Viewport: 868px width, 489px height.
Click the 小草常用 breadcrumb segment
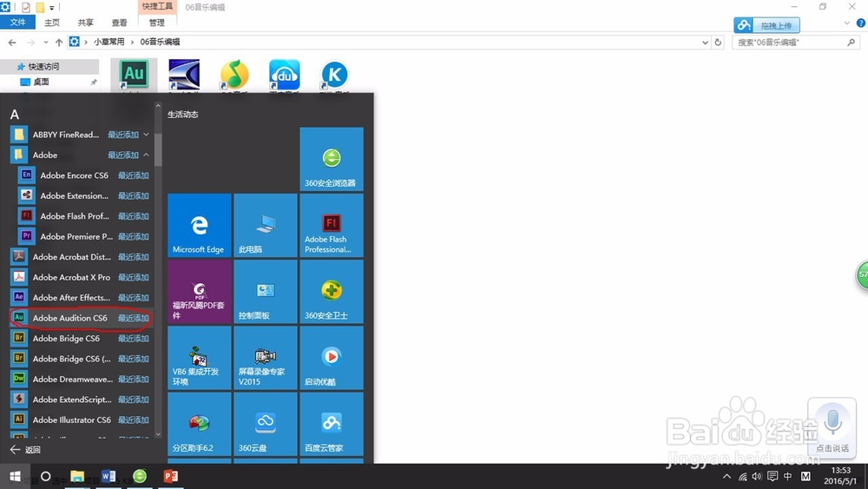108,42
